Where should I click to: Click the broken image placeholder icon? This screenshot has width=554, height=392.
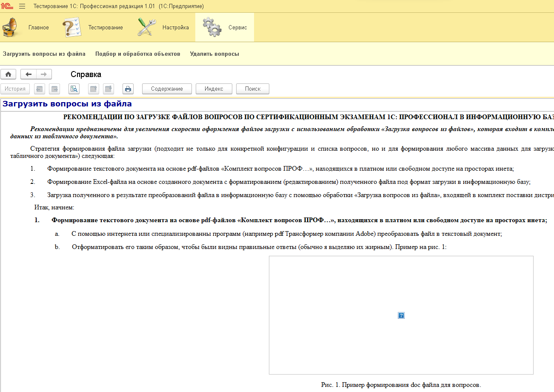[401, 315]
